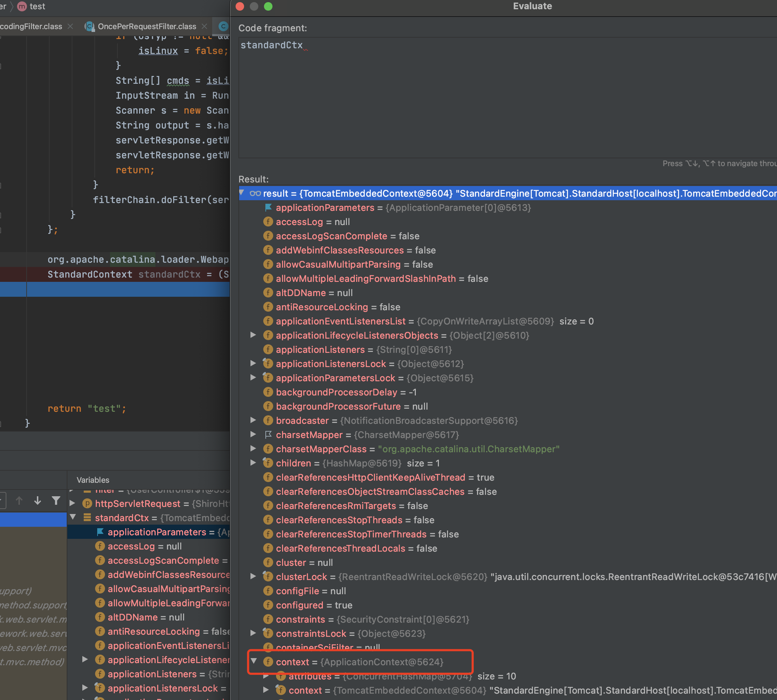The height and width of the screenshot is (700, 777).
Task: Select clearReferencesThreadLocals = false row
Action: tap(507, 548)
